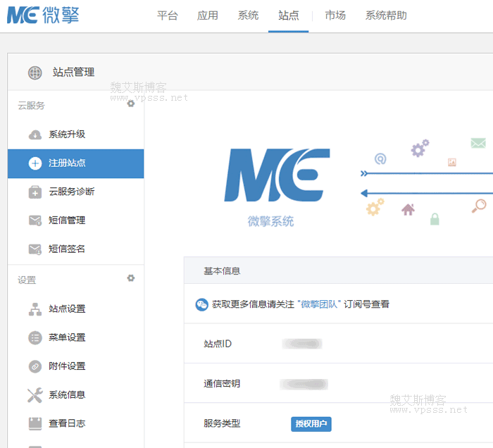Click the wrench tools icon for 系统信息

(x=35, y=395)
